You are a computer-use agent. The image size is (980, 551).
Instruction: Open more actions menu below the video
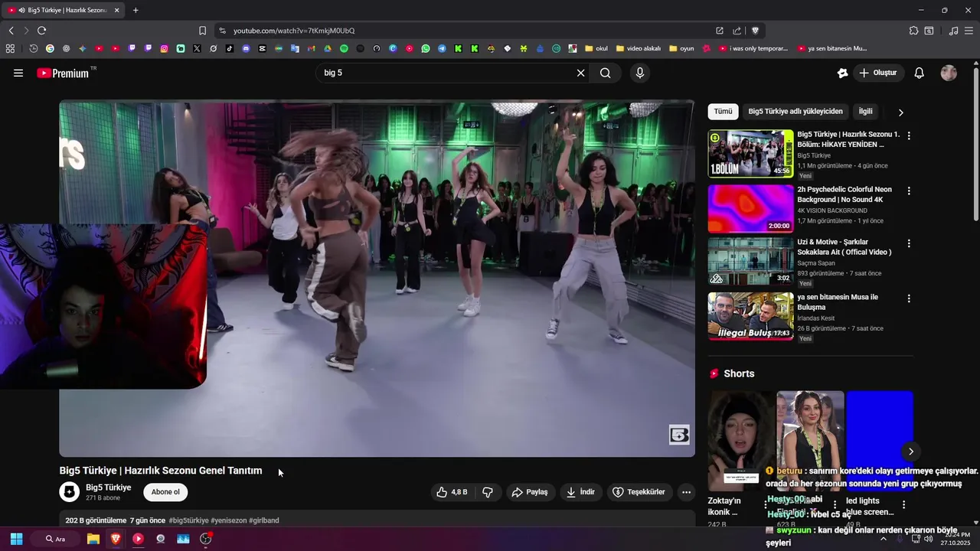pos(686,492)
